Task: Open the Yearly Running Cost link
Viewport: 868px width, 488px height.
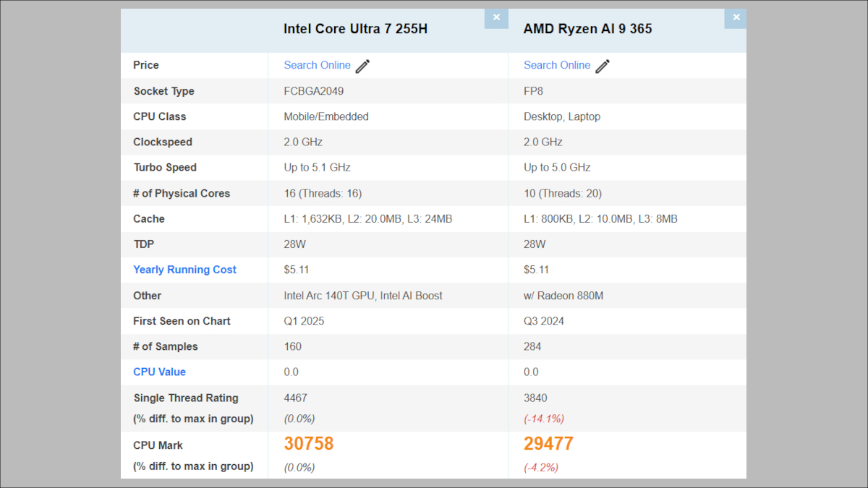Action: point(184,270)
